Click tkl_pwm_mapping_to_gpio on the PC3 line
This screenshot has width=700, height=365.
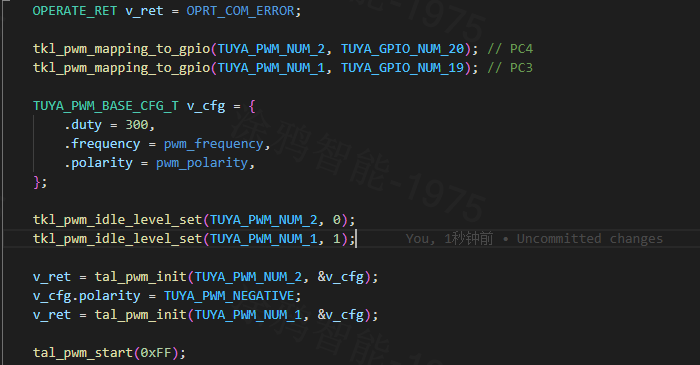click(121, 68)
